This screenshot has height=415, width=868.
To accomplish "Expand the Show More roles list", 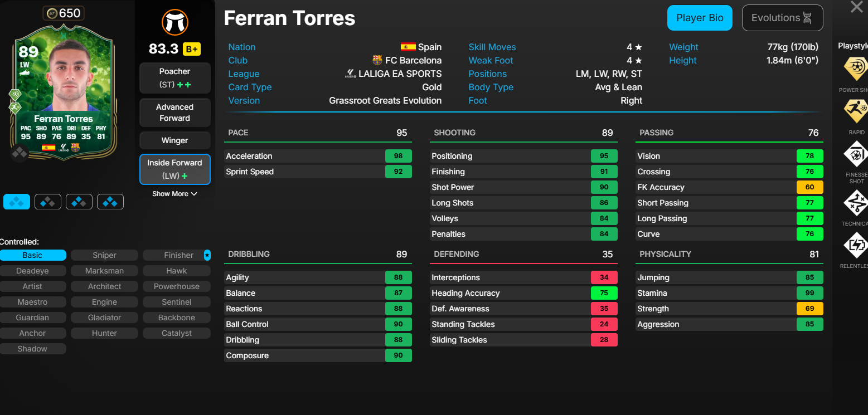I will (174, 194).
